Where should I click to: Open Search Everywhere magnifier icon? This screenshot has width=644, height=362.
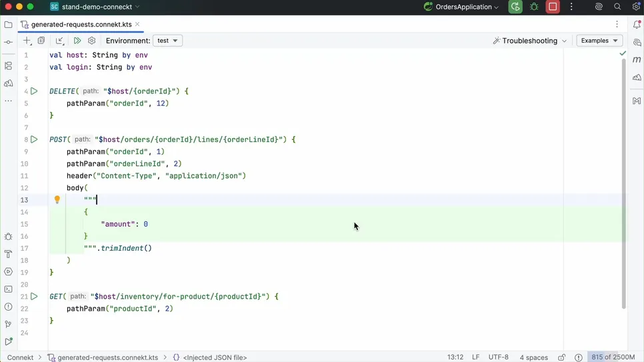[x=617, y=7]
